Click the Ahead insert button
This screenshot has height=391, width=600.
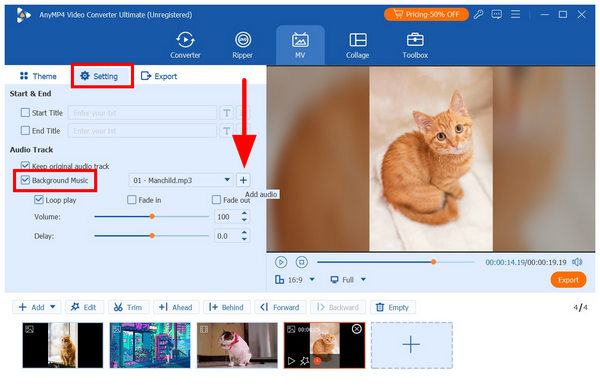176,307
